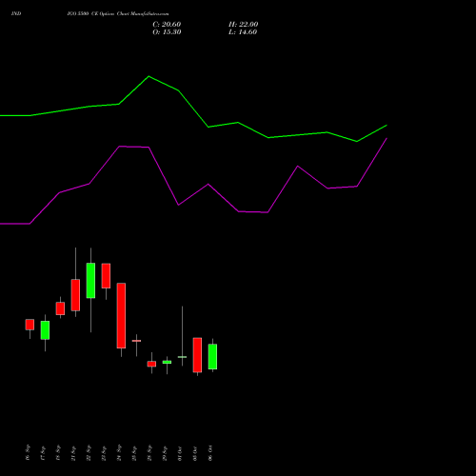Select the red candlestick on 23 Sep

[106, 276]
